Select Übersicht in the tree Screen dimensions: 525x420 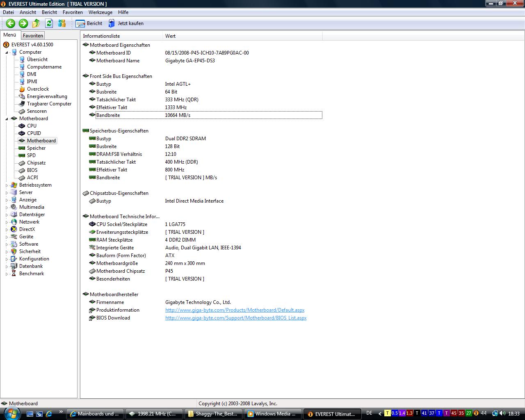37,59
